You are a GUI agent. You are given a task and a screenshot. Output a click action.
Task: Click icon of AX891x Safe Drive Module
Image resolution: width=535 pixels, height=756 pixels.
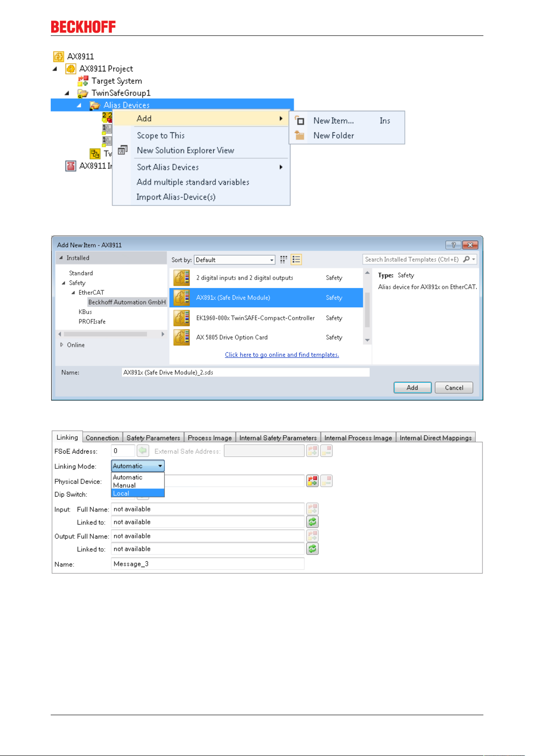182,297
